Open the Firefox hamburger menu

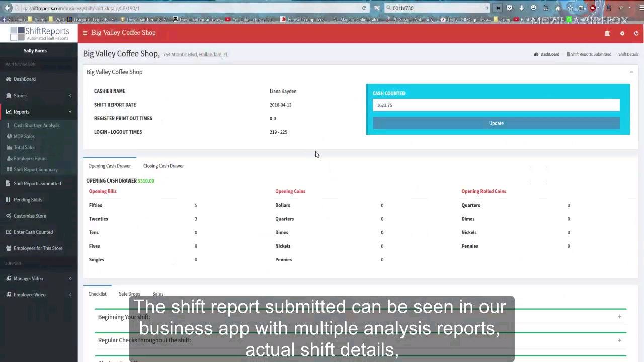[641, 8]
